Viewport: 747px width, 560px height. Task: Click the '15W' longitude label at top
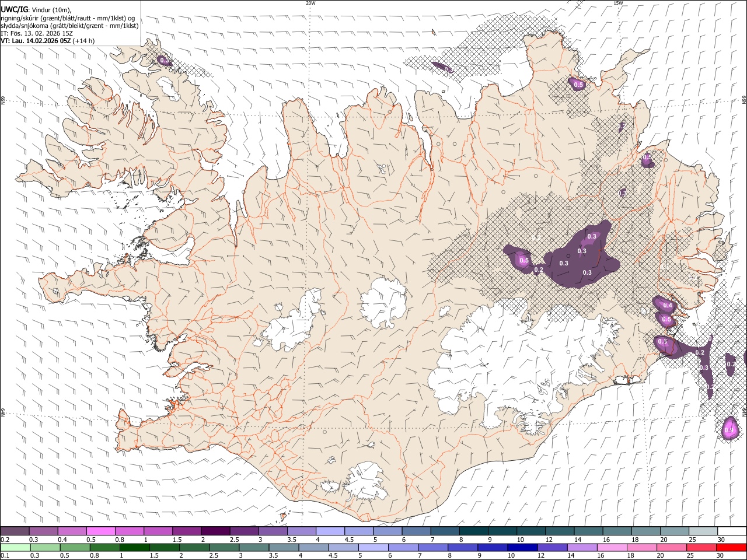pyautogui.click(x=618, y=3)
